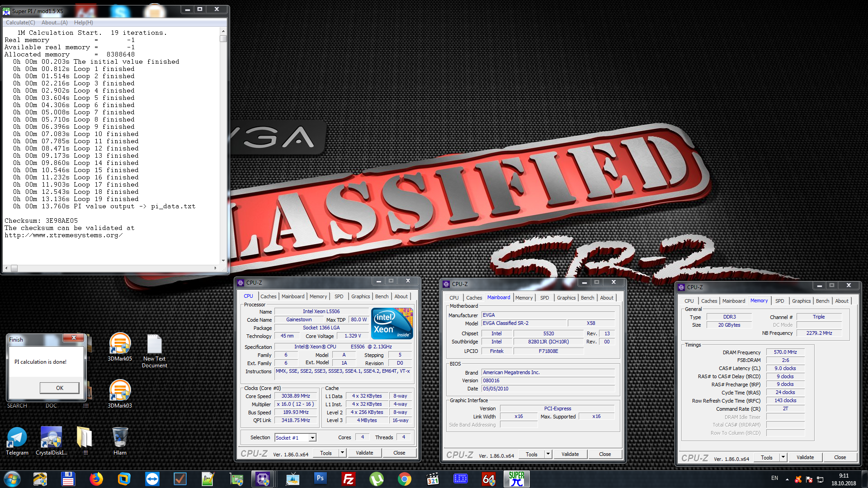Click DRAM Frequency value 570.0 MHz
This screenshot has width=868, height=488.
(785, 352)
